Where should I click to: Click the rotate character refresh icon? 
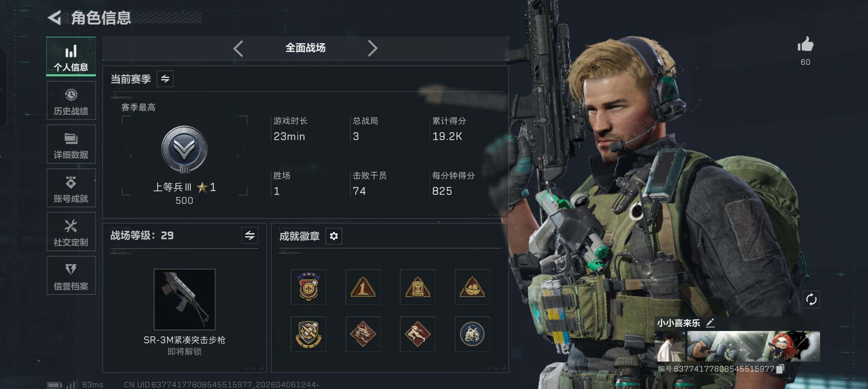point(811,299)
